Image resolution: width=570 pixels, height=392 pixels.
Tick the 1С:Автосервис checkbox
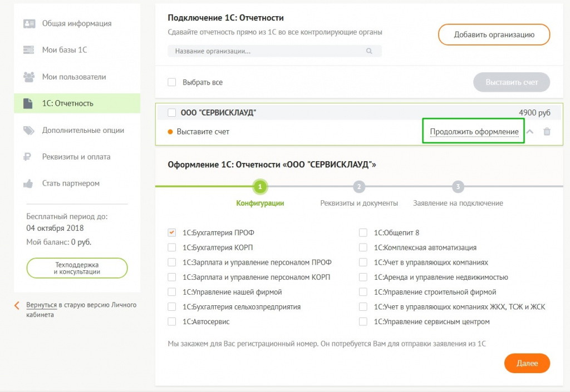pyautogui.click(x=172, y=322)
